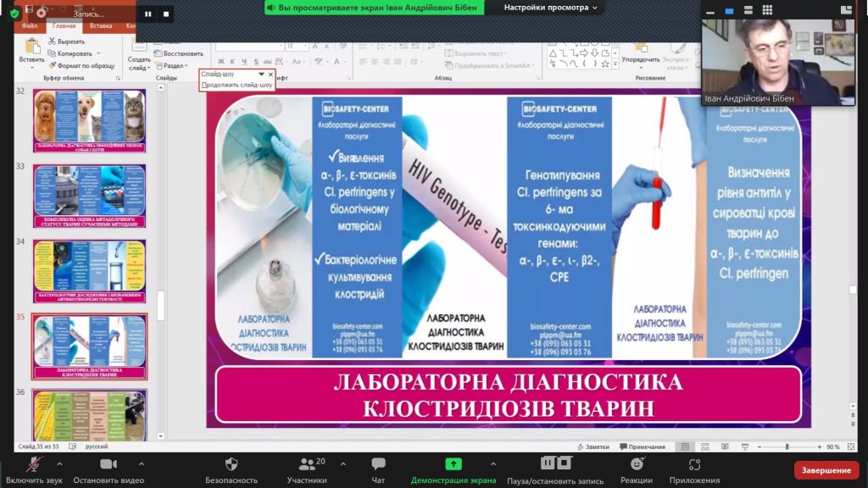This screenshot has width=868, height=488.
Task: Select the down arrow shape
Action: coord(594,53)
